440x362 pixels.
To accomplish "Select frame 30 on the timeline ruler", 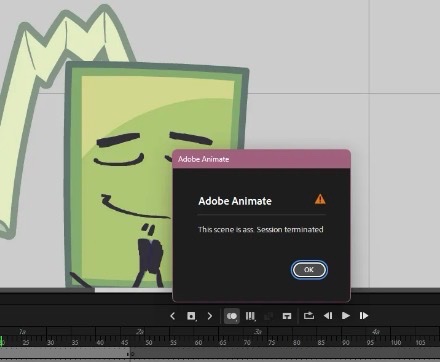I will 50,342.
